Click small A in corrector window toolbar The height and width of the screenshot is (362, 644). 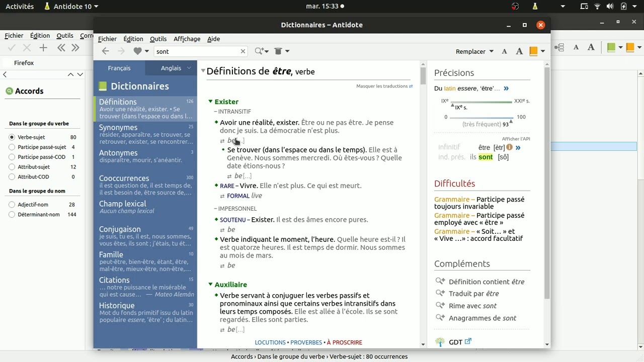click(x=576, y=47)
